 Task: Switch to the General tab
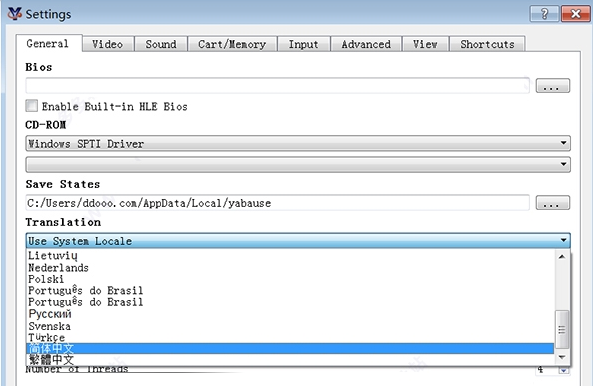tap(48, 43)
